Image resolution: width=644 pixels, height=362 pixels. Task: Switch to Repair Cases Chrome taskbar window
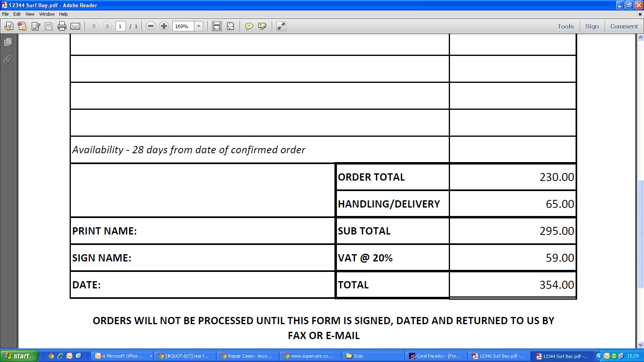pyautogui.click(x=248, y=356)
